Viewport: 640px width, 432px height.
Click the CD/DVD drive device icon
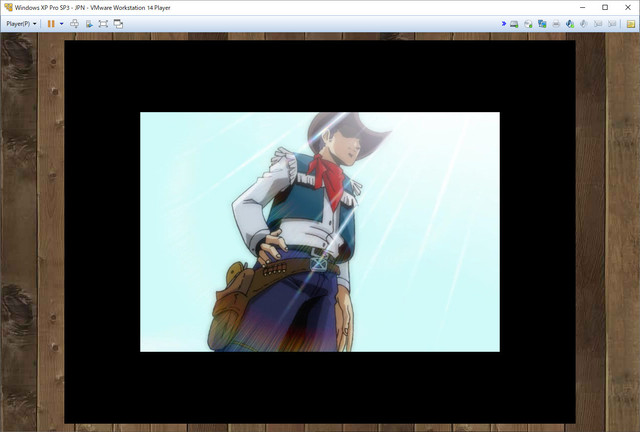[528, 24]
